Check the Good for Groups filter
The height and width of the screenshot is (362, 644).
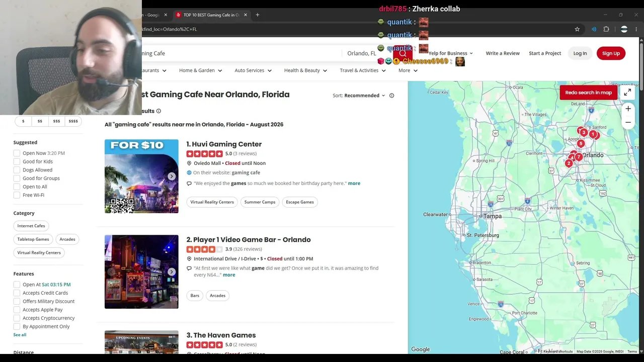(x=17, y=178)
